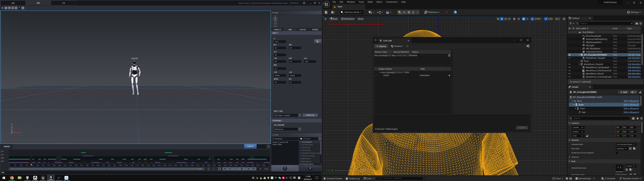
Task: Open the Component menu
Action: [392, 2]
